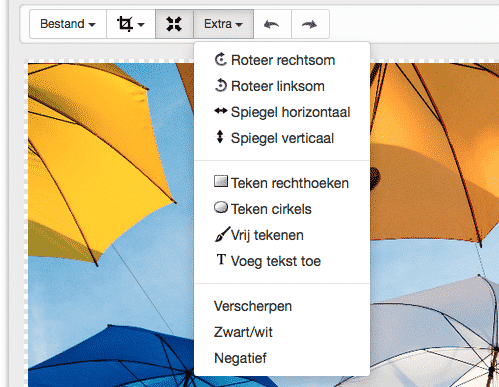Click the undo arrow button
This screenshot has height=387, width=499.
point(272,24)
